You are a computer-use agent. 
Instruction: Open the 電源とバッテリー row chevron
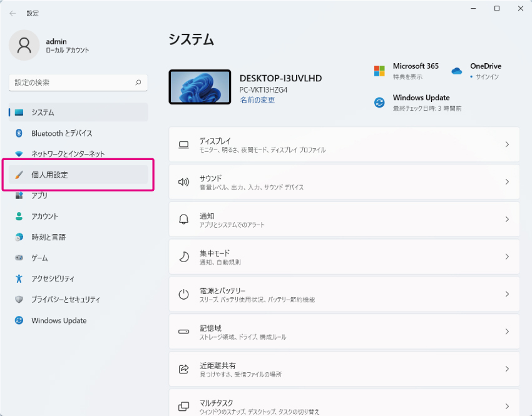point(507,294)
